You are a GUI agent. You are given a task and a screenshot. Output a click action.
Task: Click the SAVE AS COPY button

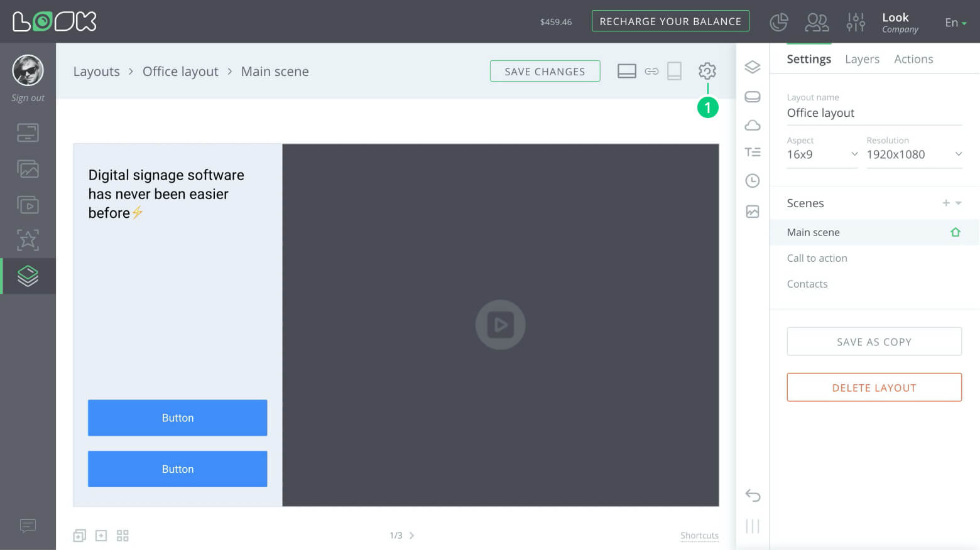[874, 342]
